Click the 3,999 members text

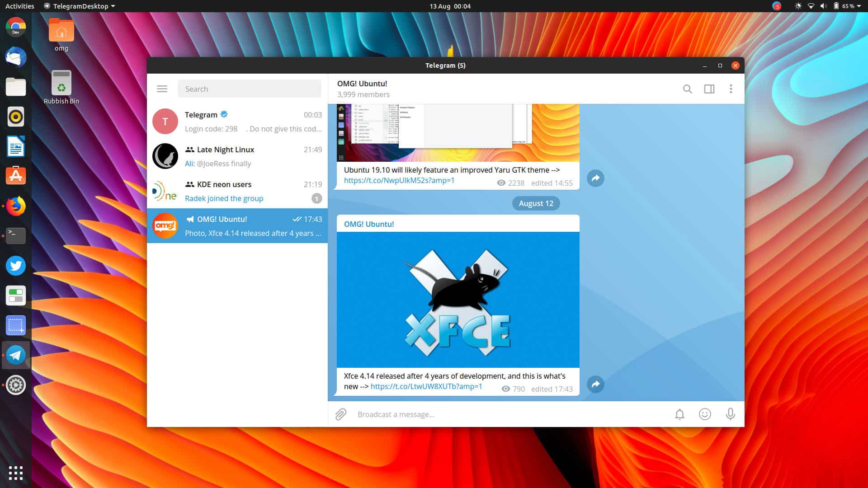[x=363, y=94]
